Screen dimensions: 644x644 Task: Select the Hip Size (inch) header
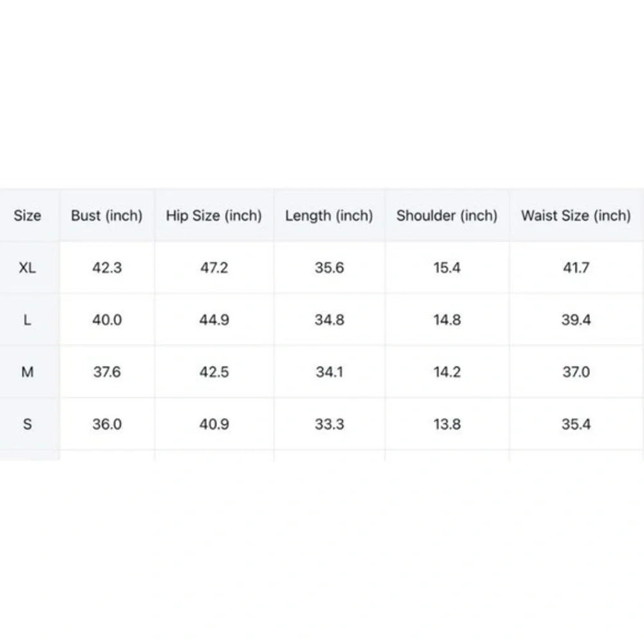pyautogui.click(x=214, y=216)
